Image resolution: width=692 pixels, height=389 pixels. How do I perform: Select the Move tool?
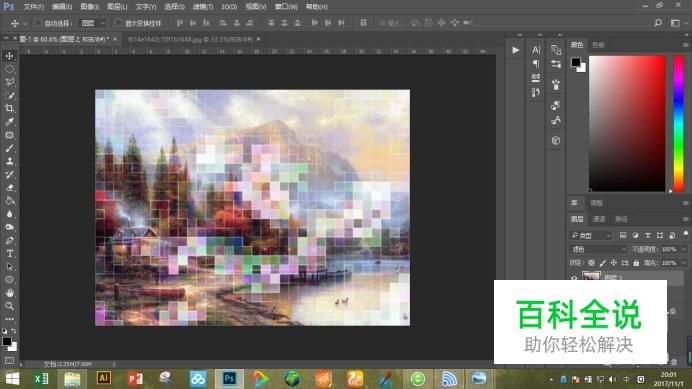(x=9, y=56)
